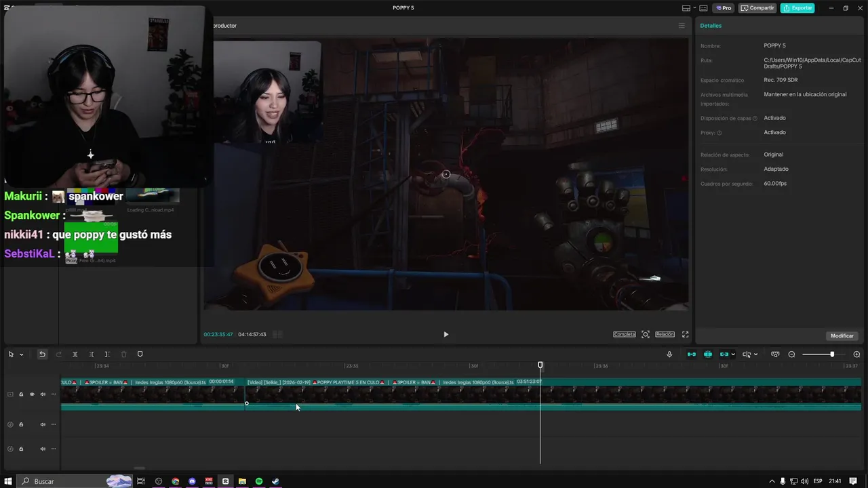868x488 pixels.
Task: Play the preview video
Action: [x=446, y=334]
